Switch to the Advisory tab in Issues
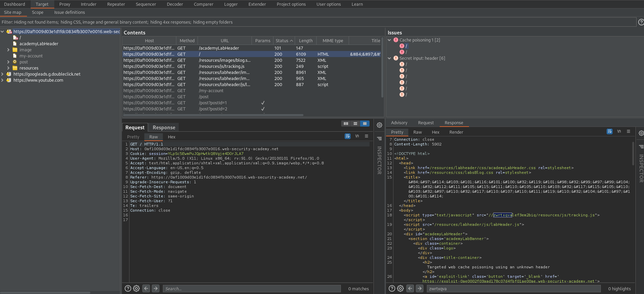Screen dimensions: 644x294 pyautogui.click(x=399, y=123)
